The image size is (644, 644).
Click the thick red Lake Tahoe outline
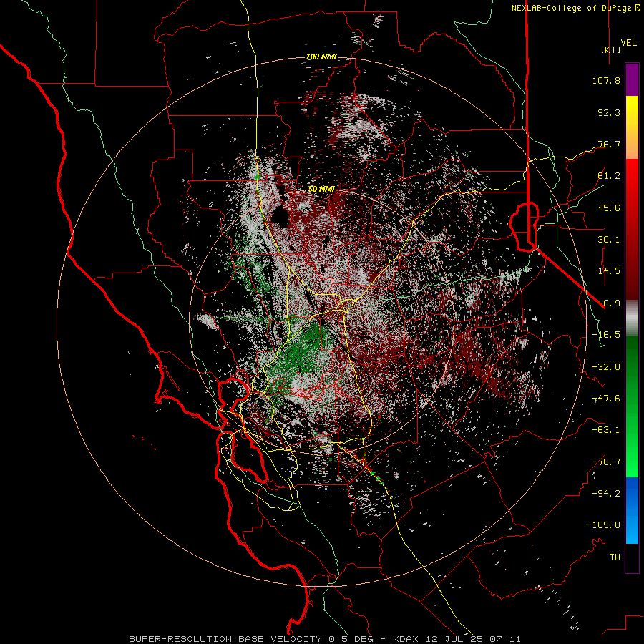point(524,227)
